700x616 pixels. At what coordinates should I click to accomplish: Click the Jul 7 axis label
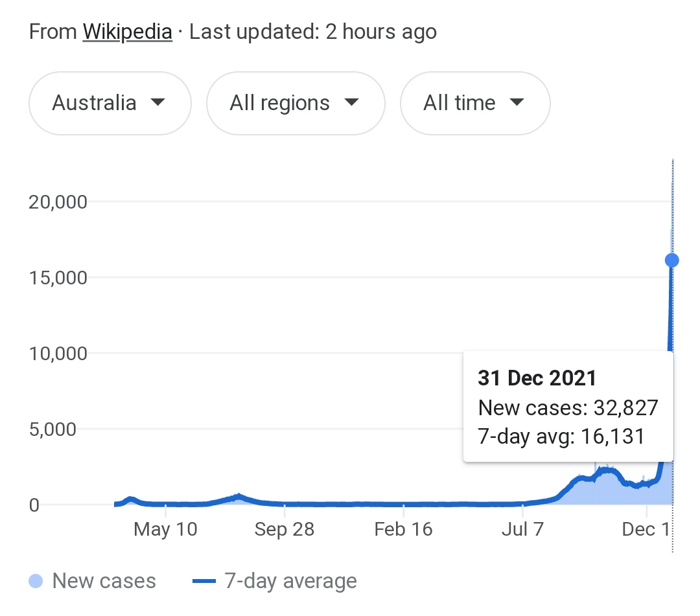[522, 529]
